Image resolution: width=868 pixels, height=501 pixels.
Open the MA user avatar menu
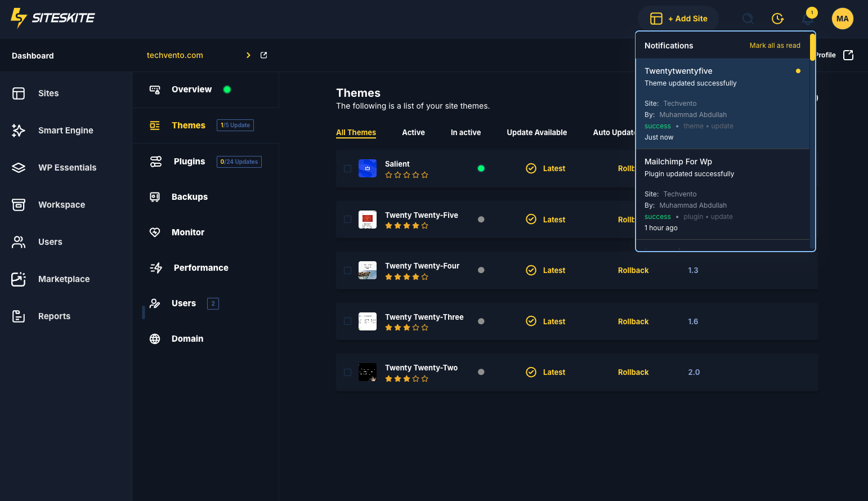pyautogui.click(x=842, y=19)
